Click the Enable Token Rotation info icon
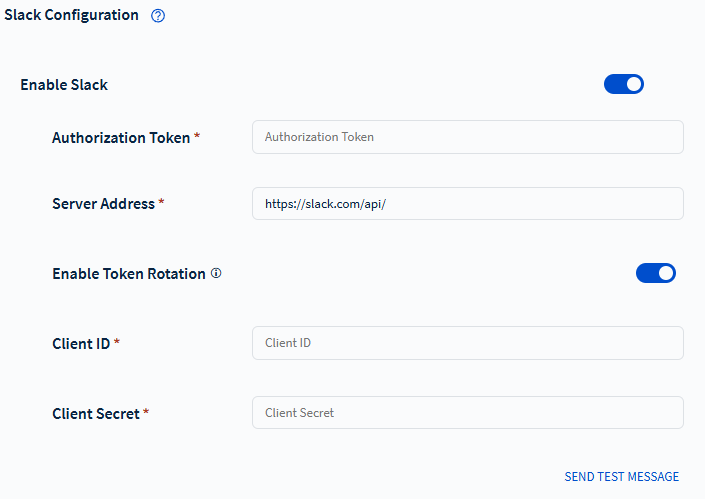 tap(216, 273)
